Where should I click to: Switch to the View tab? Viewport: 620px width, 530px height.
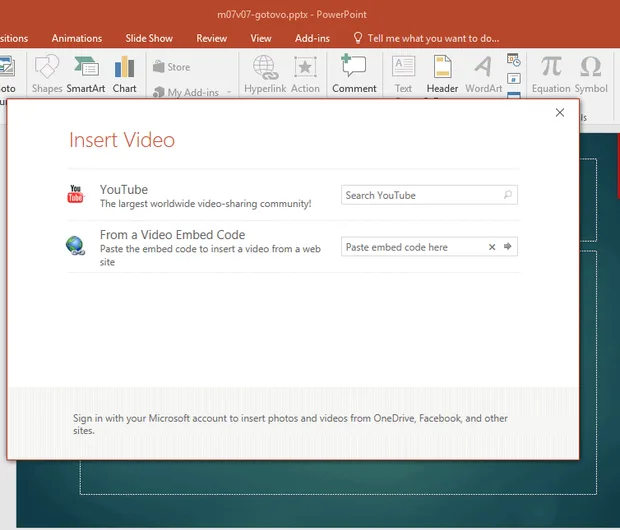pos(261,38)
